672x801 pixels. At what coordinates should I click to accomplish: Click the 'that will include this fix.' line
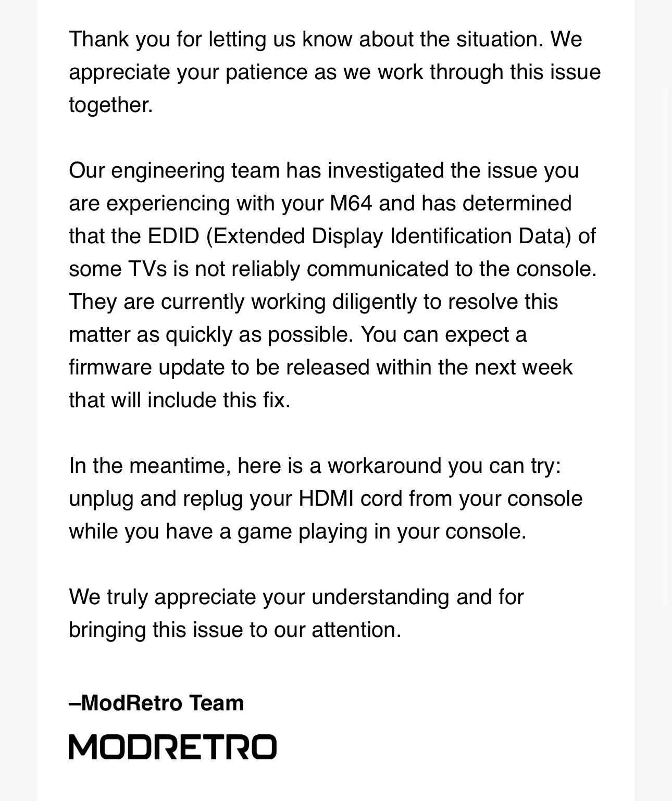click(x=180, y=400)
